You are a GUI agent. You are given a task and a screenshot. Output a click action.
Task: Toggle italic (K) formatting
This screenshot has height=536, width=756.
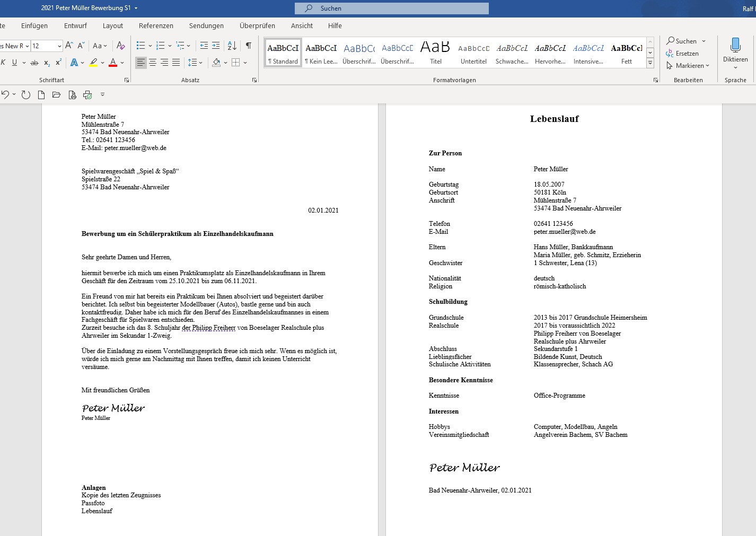pos(3,63)
